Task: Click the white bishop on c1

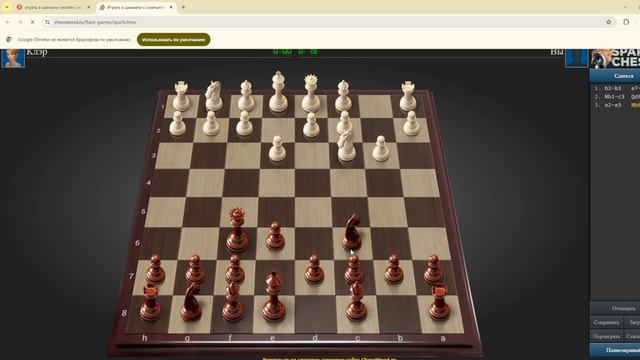Action: 343,96
